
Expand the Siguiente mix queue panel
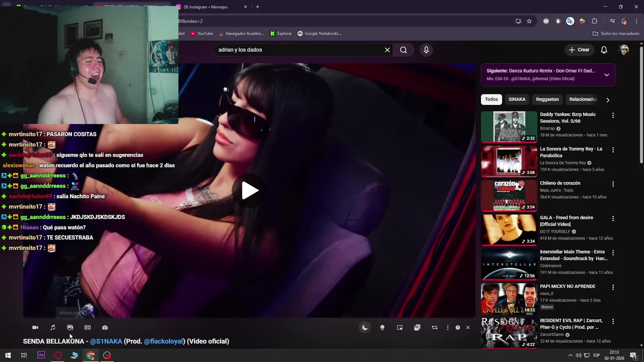[x=607, y=75]
